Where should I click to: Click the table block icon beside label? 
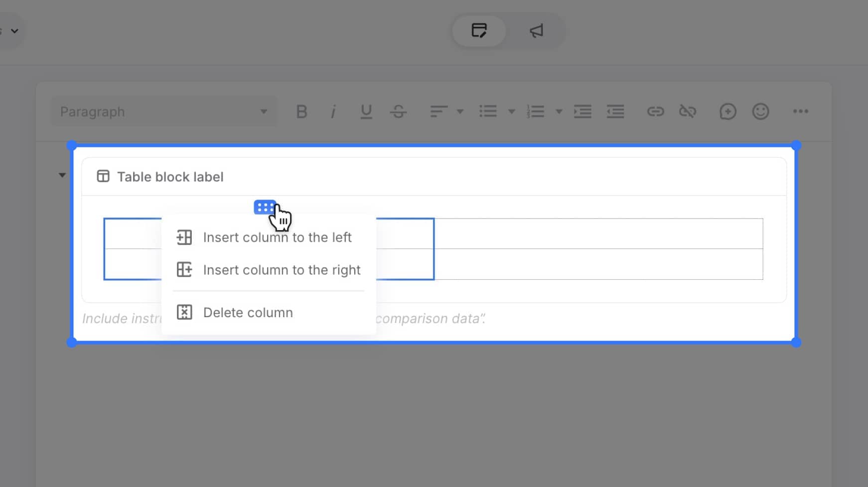coord(103,176)
